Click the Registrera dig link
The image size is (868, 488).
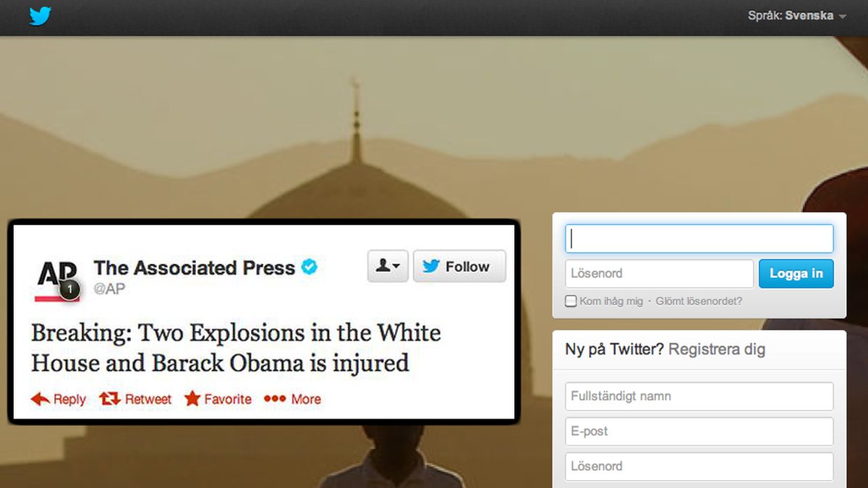[717, 350]
